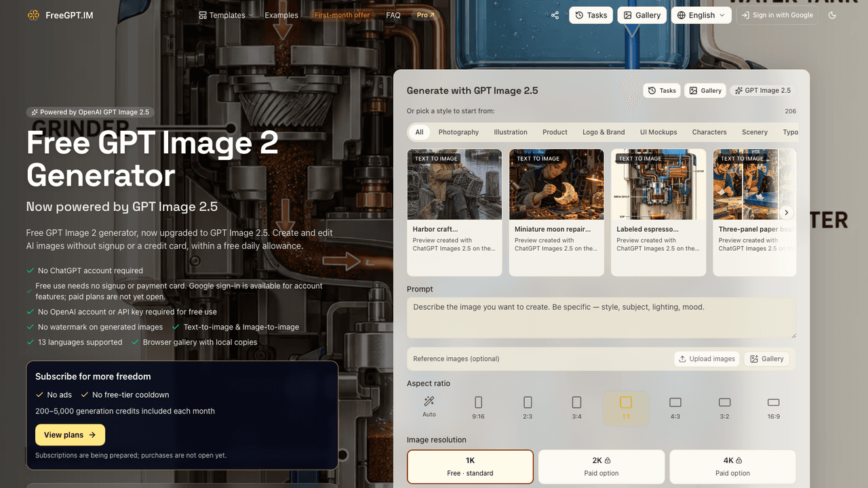Open Gallery beside the Upload images button
This screenshot has height=488, width=868.
coord(766,359)
